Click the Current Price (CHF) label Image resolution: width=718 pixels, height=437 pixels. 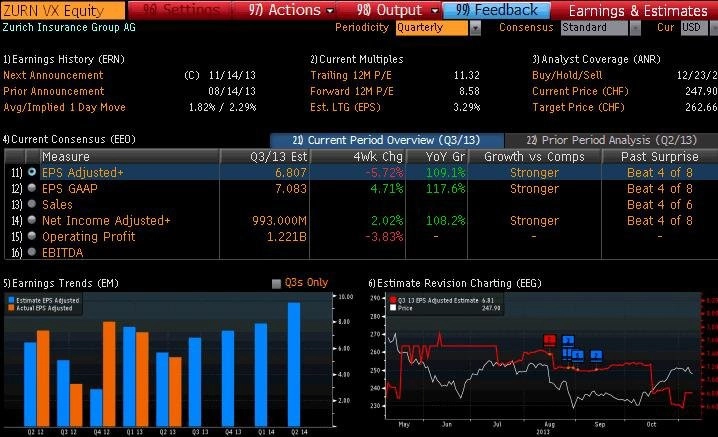tap(580, 91)
